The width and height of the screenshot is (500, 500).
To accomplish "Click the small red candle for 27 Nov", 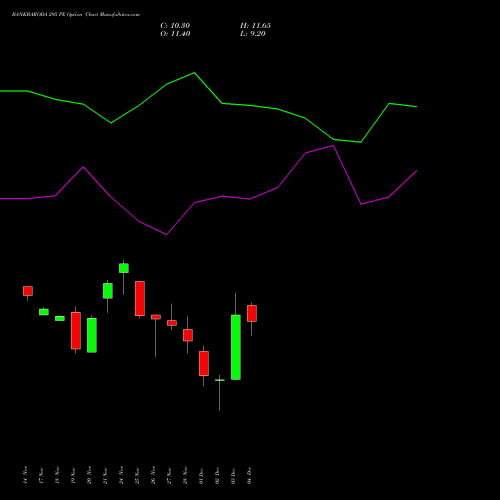I will click(x=172, y=323).
